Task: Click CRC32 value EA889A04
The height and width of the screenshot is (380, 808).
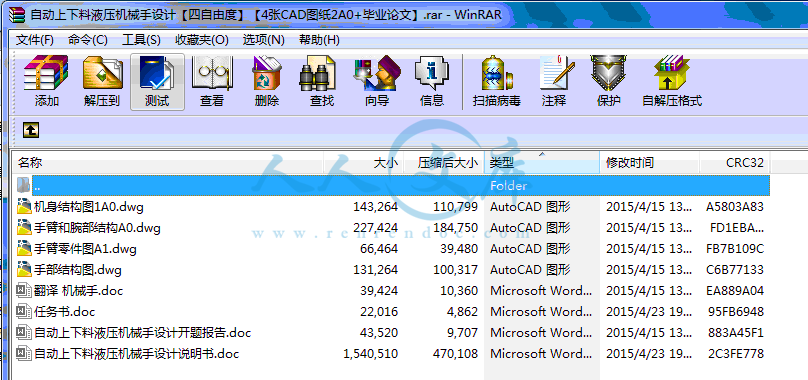Action: [x=735, y=291]
